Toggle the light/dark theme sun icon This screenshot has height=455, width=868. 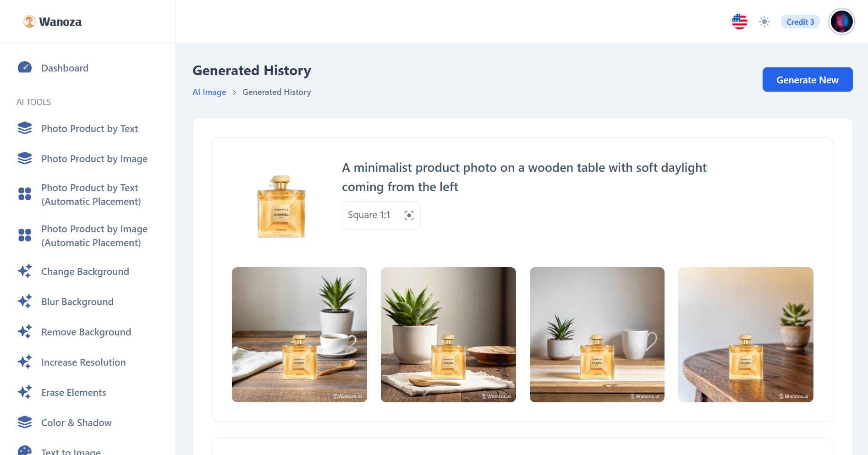pos(764,22)
